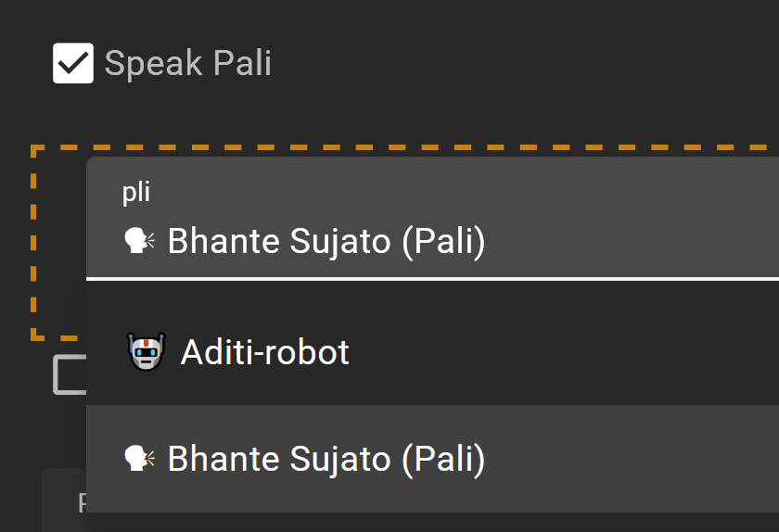The image size is (779, 532).
Task: Choose the Aditi-robot voice option
Action: pos(432,351)
